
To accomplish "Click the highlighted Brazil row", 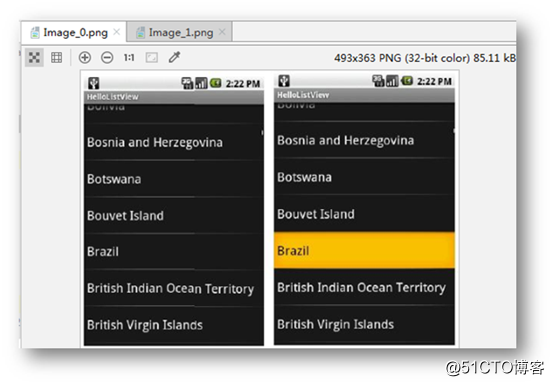I will click(x=364, y=250).
